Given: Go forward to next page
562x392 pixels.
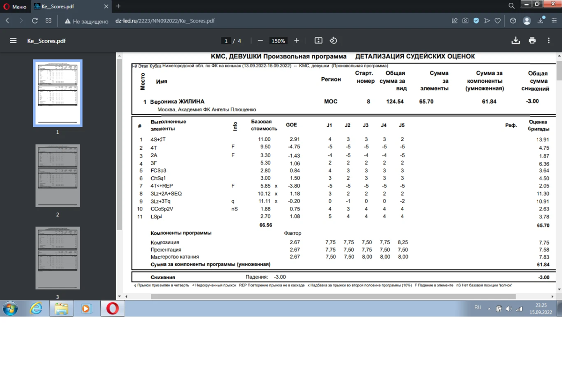Looking at the screenshot, I should tap(21, 21).
